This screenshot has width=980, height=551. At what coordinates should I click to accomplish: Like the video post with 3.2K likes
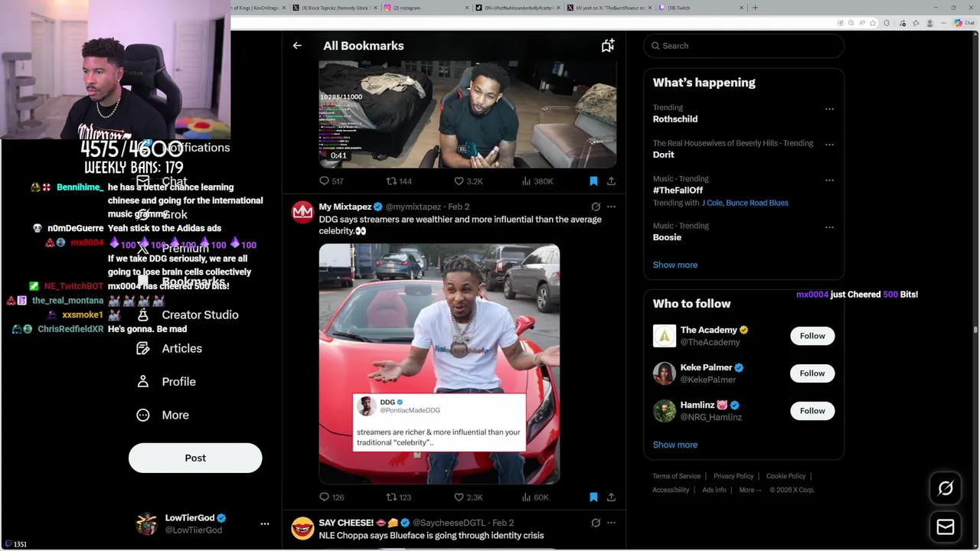(468, 181)
